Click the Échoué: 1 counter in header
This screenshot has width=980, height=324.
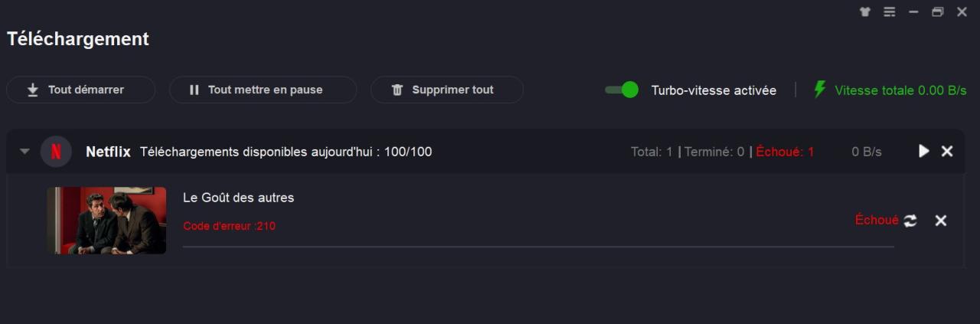tap(785, 152)
